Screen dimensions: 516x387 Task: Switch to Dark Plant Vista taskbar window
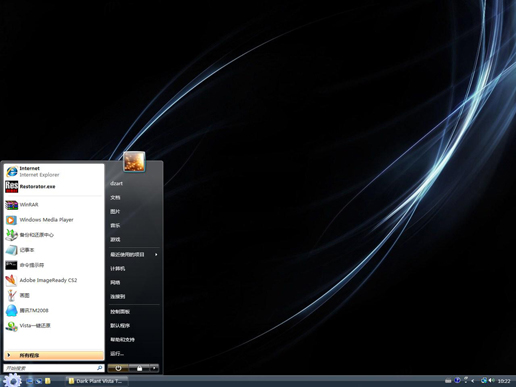(97, 381)
